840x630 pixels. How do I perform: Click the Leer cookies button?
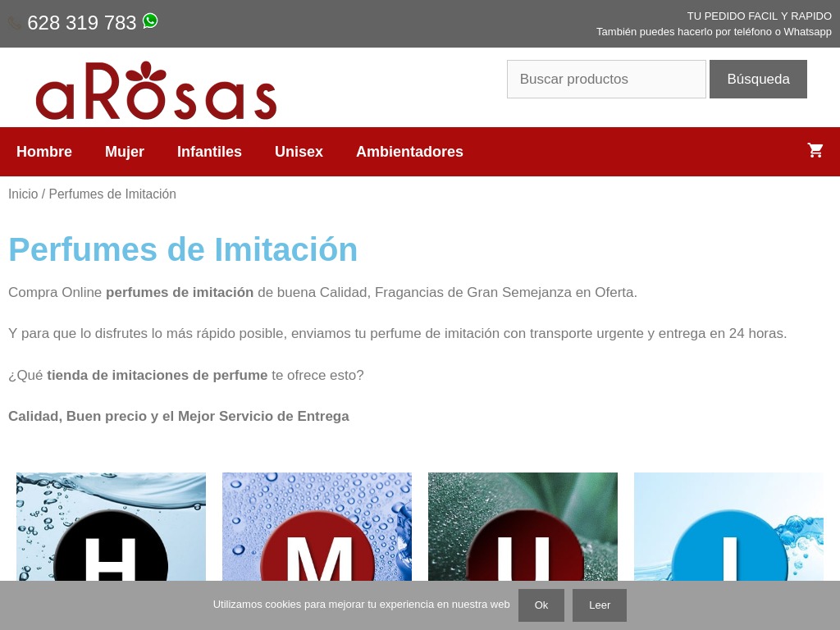pyautogui.click(x=600, y=605)
